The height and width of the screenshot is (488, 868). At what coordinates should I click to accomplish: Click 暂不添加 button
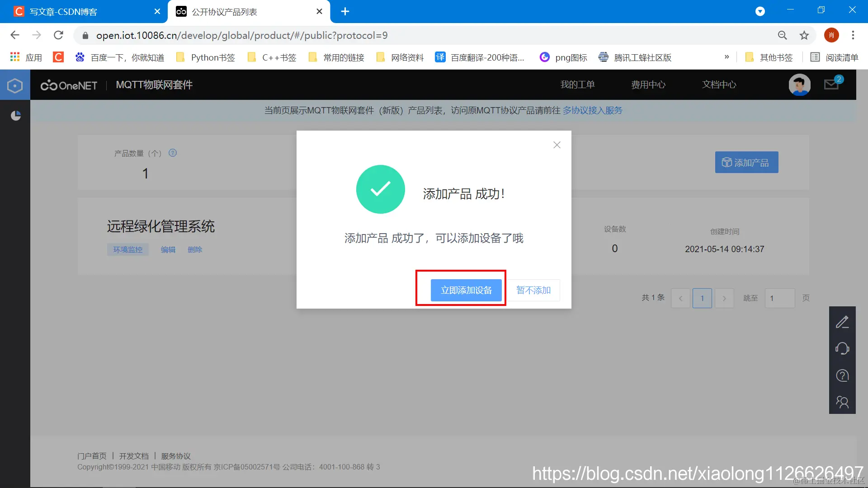click(533, 290)
